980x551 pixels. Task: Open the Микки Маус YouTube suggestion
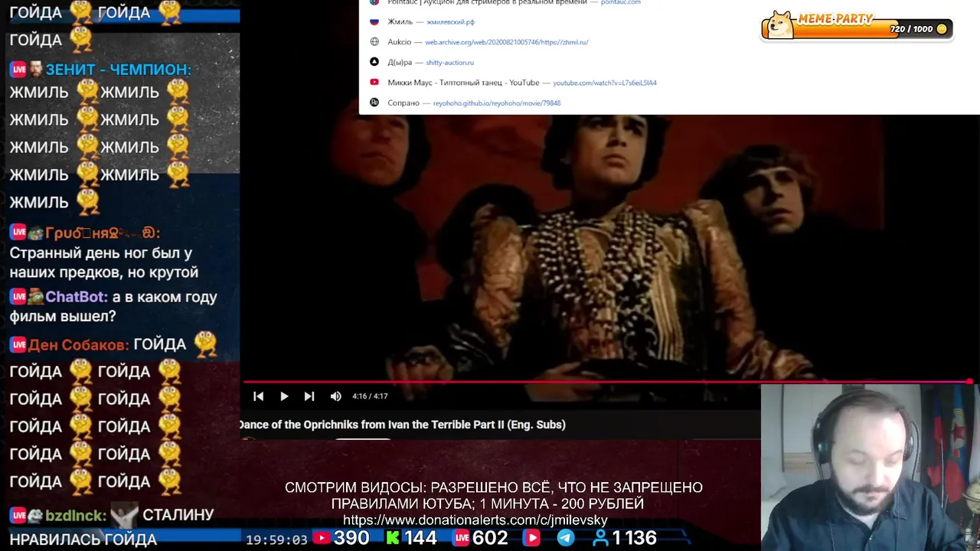669,83
